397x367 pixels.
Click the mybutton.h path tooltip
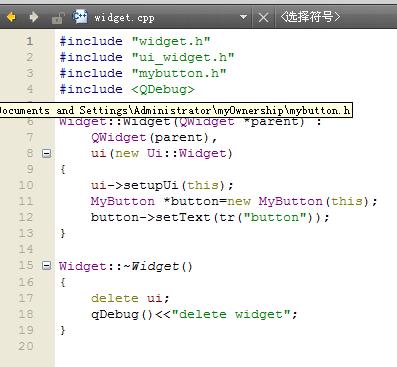pos(175,110)
